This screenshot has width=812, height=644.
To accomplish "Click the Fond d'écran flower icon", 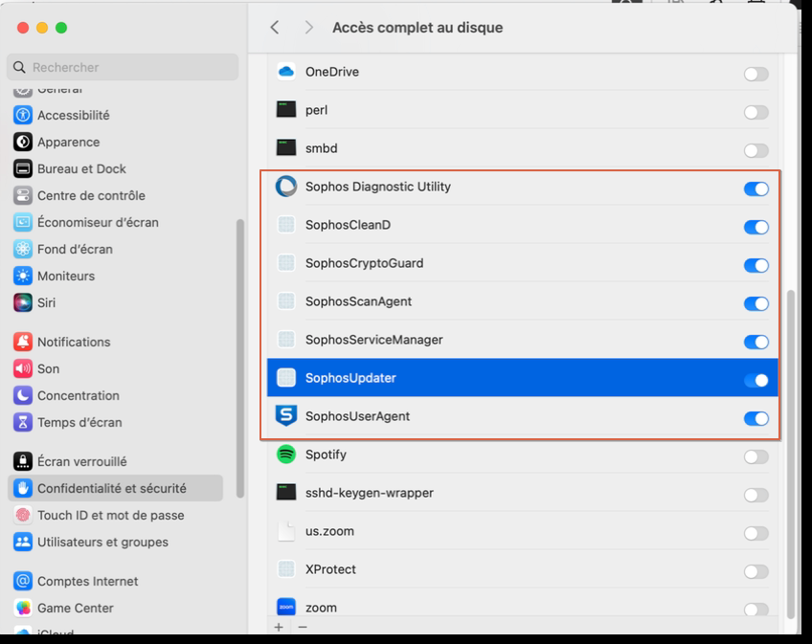I will pos(23,249).
